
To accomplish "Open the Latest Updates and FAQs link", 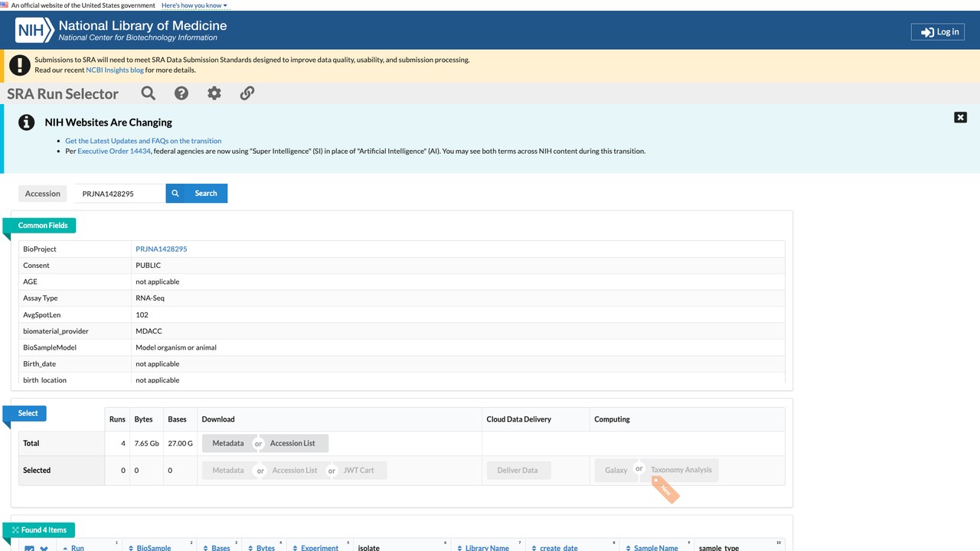I will (143, 141).
